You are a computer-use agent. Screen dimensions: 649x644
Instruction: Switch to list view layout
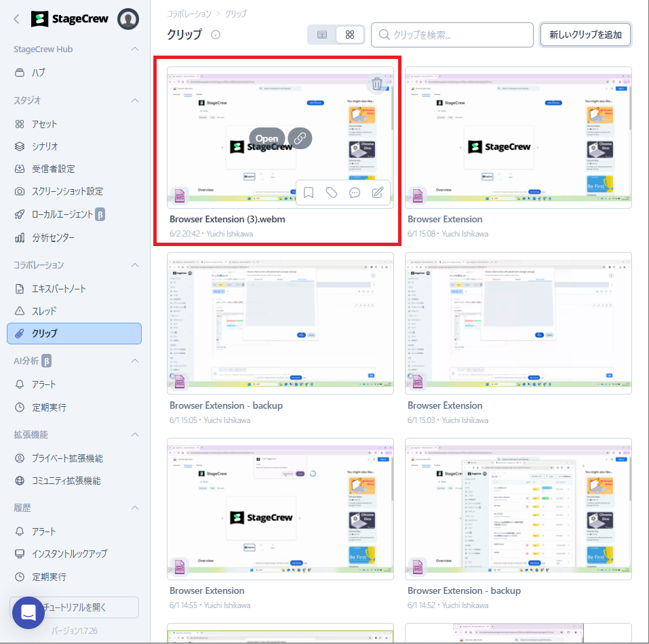click(322, 35)
